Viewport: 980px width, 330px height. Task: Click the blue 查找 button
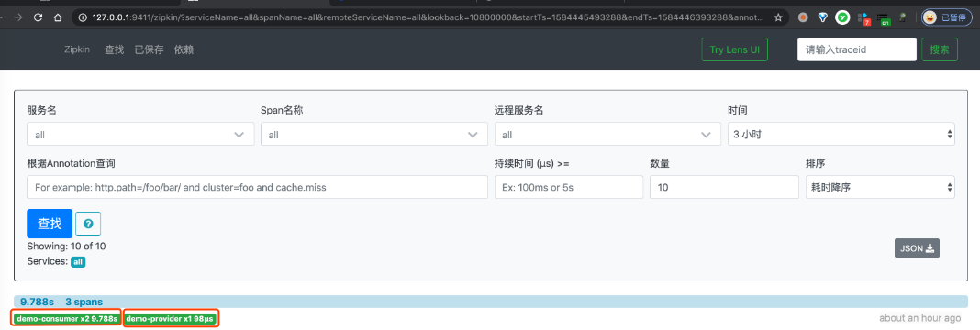(50, 224)
